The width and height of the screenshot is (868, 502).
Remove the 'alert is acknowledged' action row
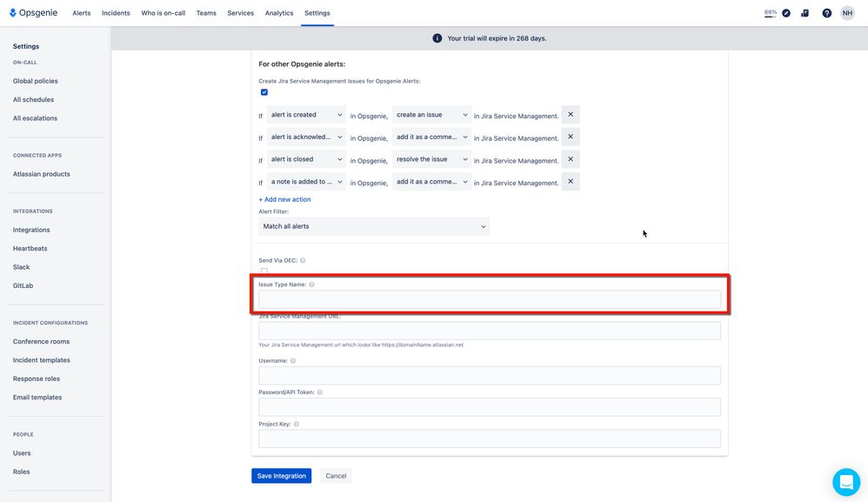click(571, 137)
